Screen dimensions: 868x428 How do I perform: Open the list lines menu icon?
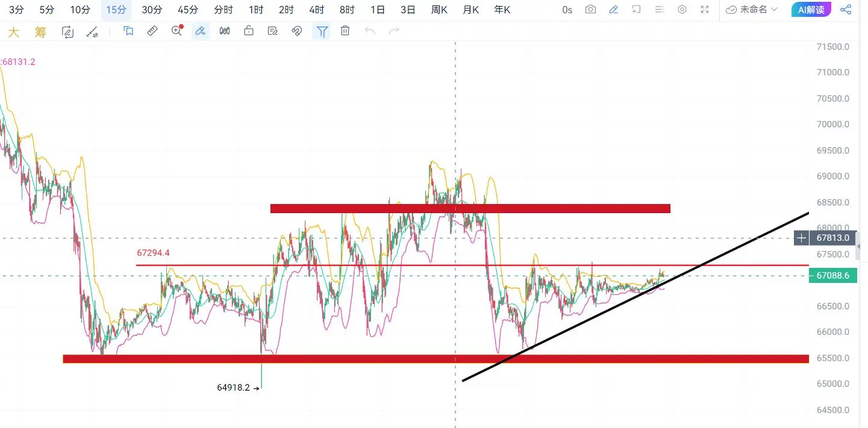click(x=660, y=10)
